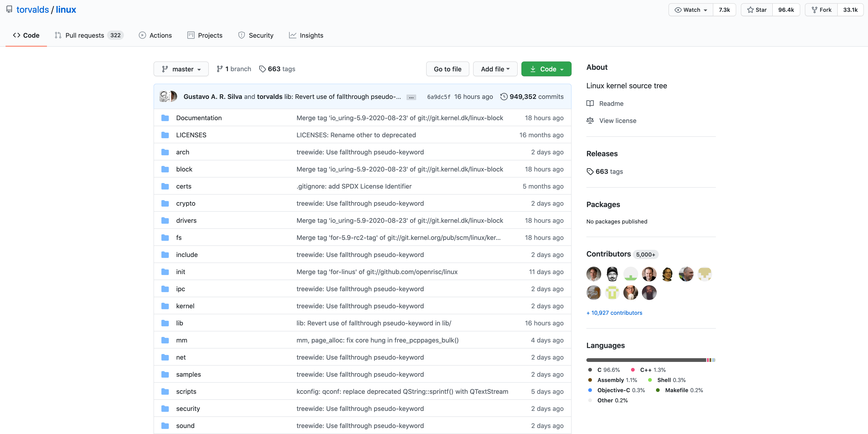Click the Fork repository button

tap(821, 10)
